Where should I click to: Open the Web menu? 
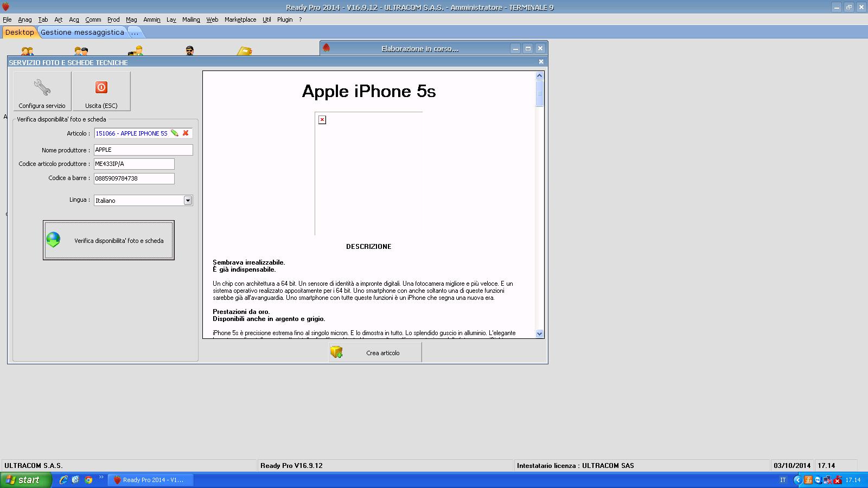[x=212, y=20]
